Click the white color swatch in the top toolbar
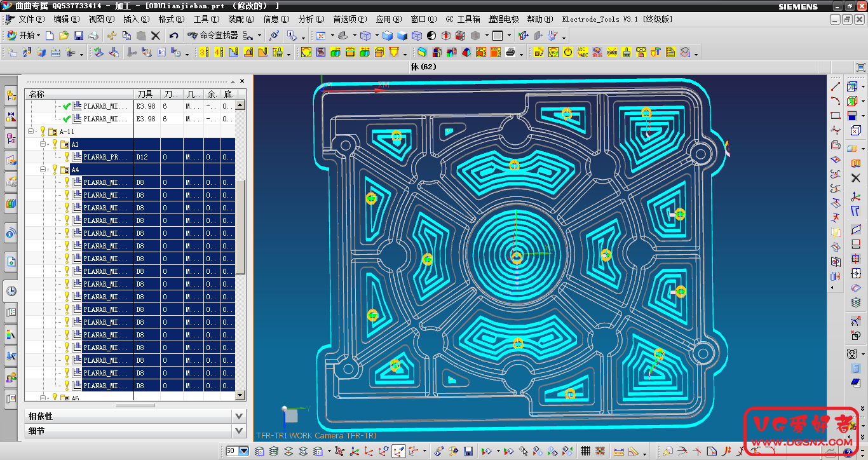 (498, 36)
